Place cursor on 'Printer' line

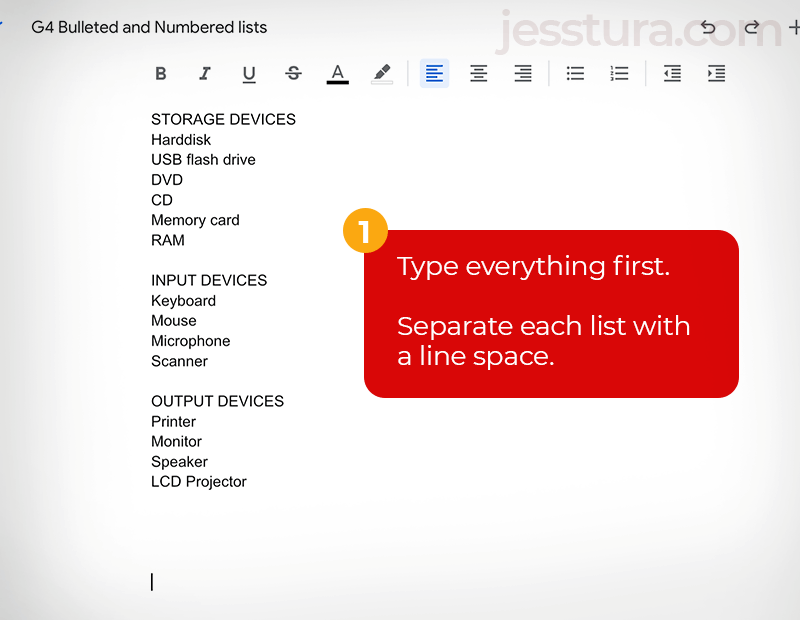point(173,422)
